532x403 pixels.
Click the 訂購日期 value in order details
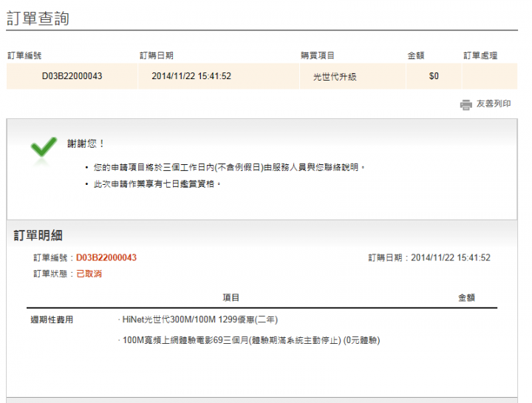coord(451,257)
